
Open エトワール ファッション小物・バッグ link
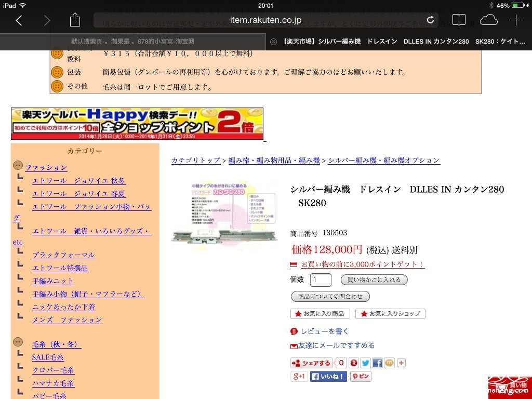pos(91,207)
